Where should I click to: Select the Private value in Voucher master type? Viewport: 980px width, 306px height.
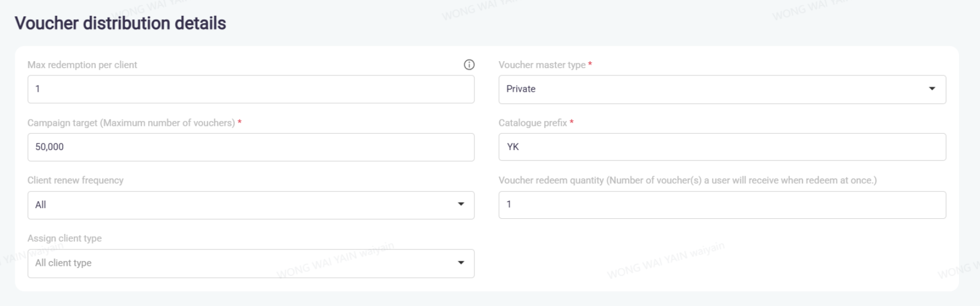[x=521, y=89]
